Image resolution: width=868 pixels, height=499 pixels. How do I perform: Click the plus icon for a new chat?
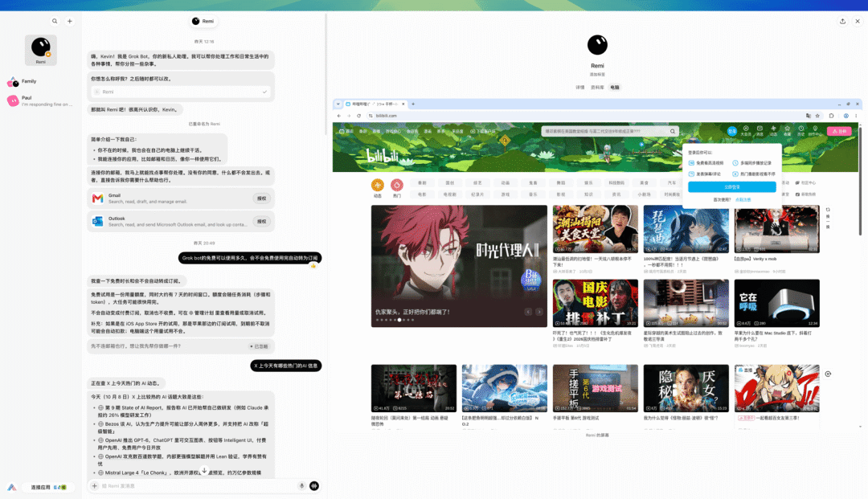(70, 21)
